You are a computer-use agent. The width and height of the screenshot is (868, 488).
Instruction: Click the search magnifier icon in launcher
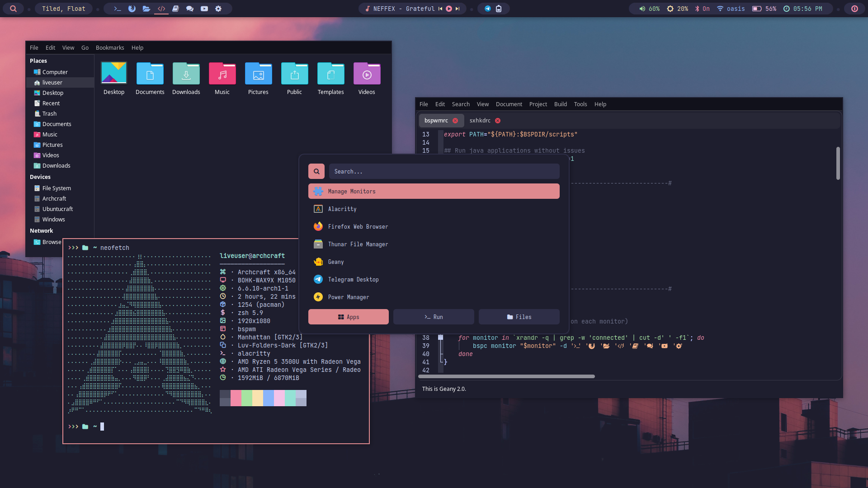coord(316,172)
